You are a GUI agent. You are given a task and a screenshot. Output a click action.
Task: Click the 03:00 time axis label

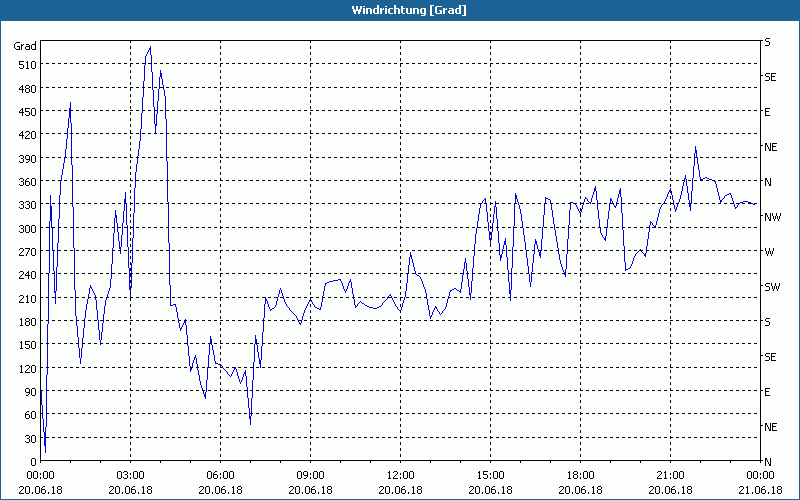point(131,476)
